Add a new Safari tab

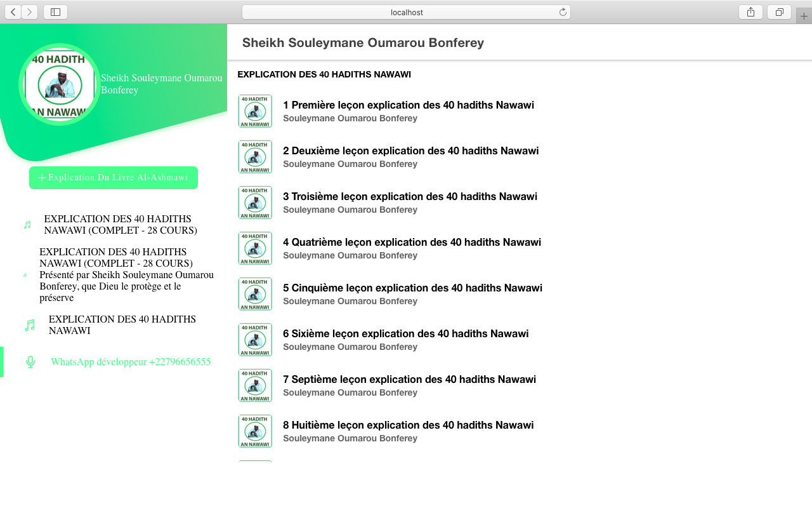click(804, 16)
